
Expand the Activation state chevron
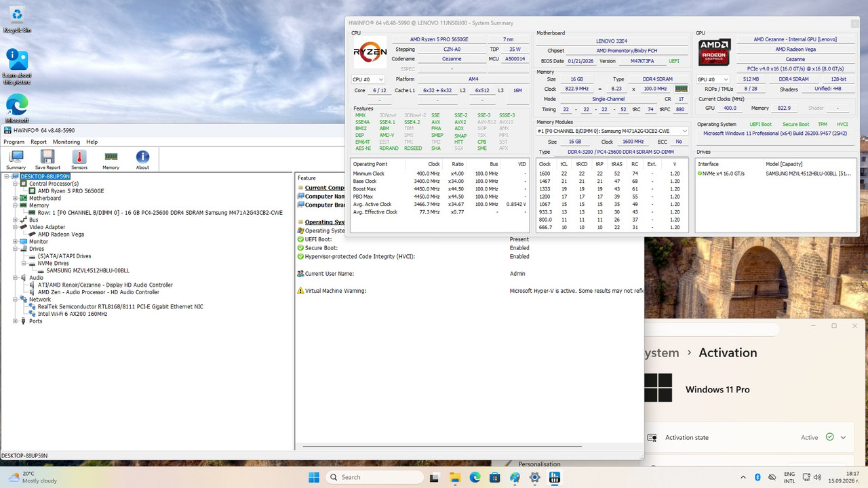pos(843,437)
